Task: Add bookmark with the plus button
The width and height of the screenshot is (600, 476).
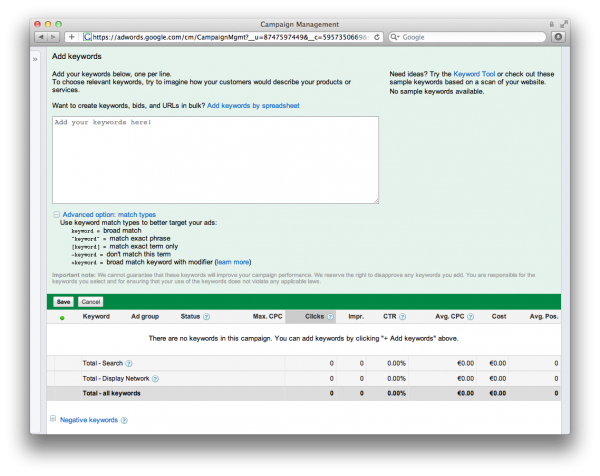Action: point(71,37)
